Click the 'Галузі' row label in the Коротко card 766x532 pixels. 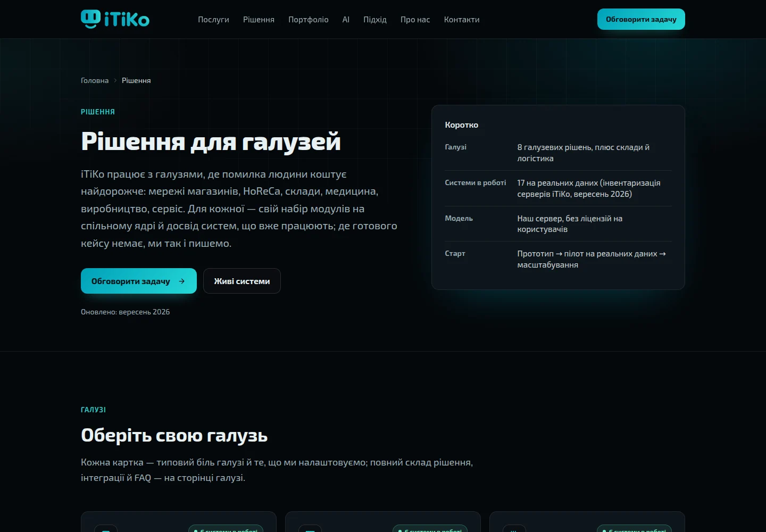coord(455,147)
